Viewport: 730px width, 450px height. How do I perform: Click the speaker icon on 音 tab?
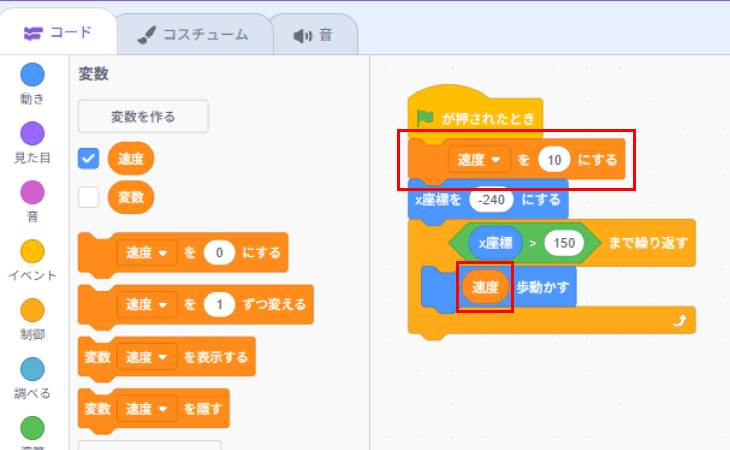click(x=303, y=36)
